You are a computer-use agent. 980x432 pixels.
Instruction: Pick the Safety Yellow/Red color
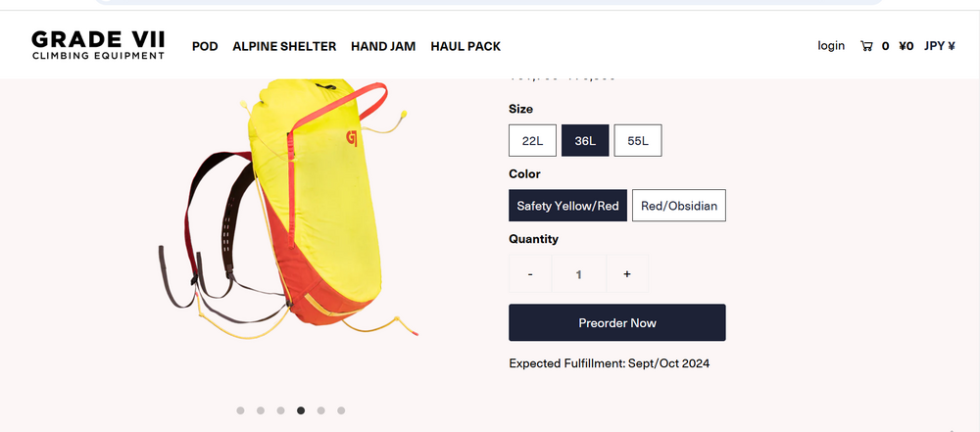click(x=567, y=206)
